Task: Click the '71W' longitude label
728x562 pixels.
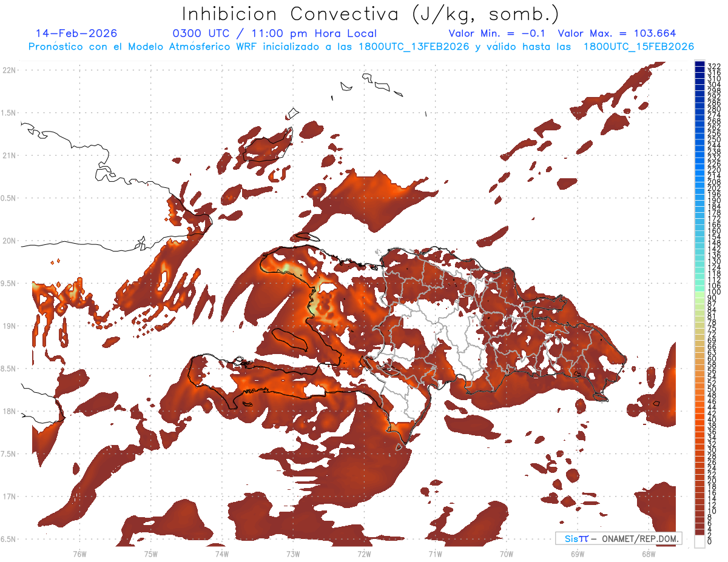Action: pos(435,554)
